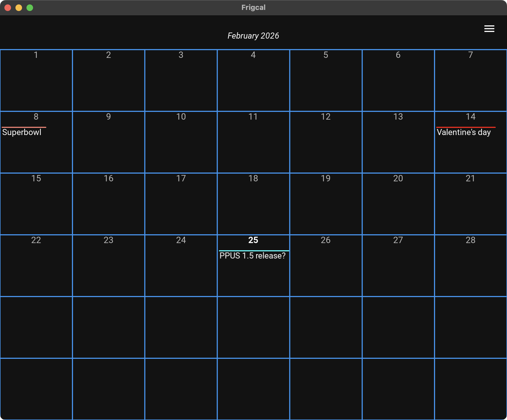This screenshot has height=420, width=507.
Task: Select February 1 day cell
Action: tap(36, 80)
